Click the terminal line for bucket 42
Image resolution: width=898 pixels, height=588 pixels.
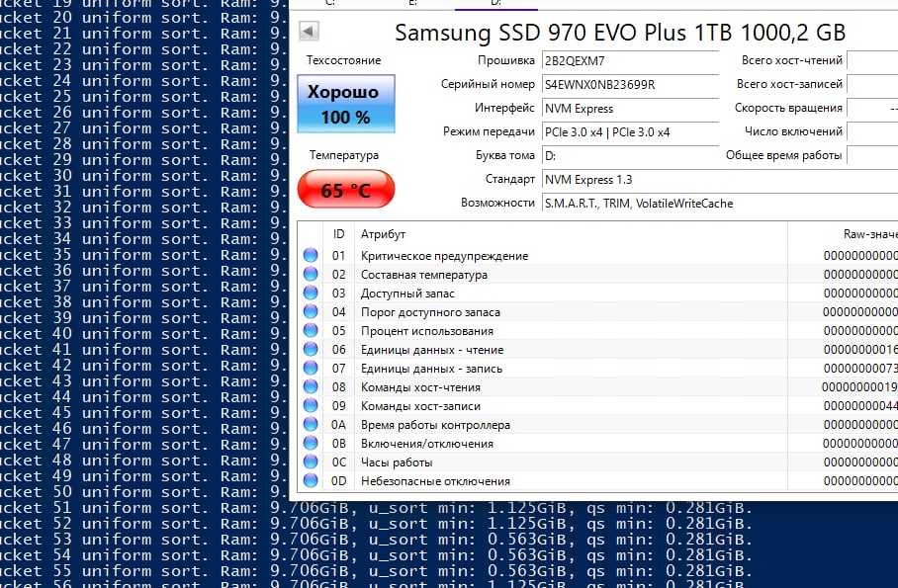[x=144, y=366]
